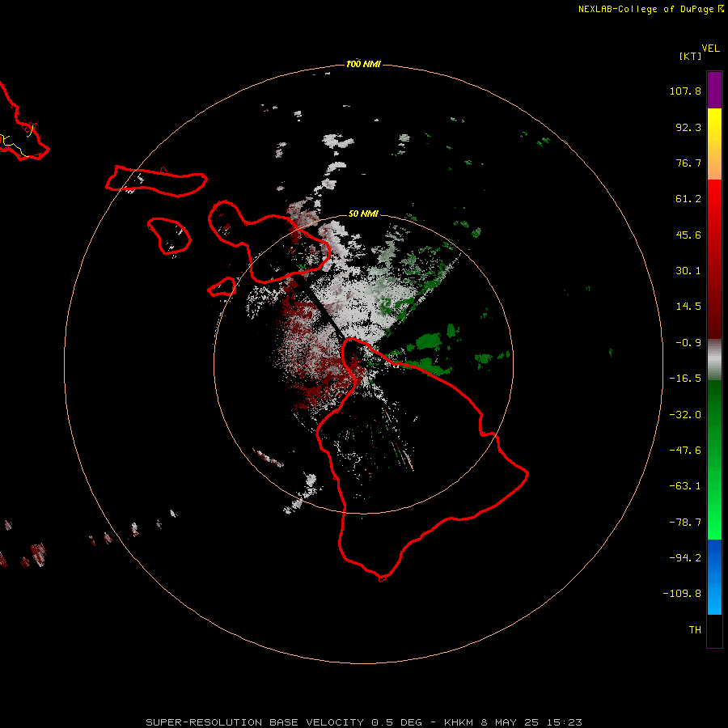The image size is (728, 728).
Task: Click the -63.1 velocity scale value
Action: [685, 486]
